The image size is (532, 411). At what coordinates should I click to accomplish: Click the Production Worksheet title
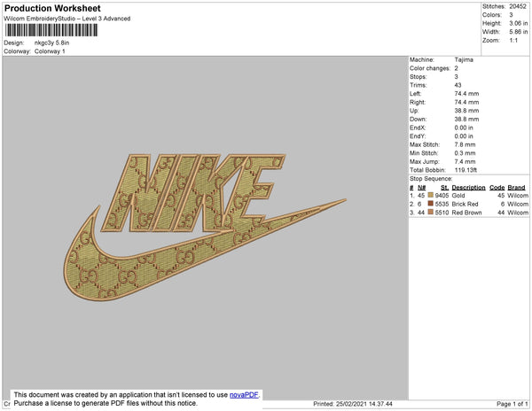pyautogui.click(x=52, y=9)
